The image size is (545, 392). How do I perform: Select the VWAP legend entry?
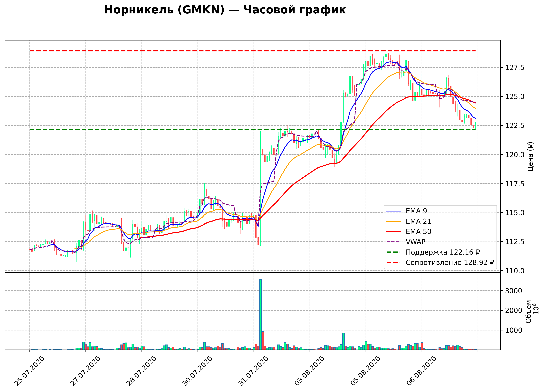pyautogui.click(x=406, y=242)
